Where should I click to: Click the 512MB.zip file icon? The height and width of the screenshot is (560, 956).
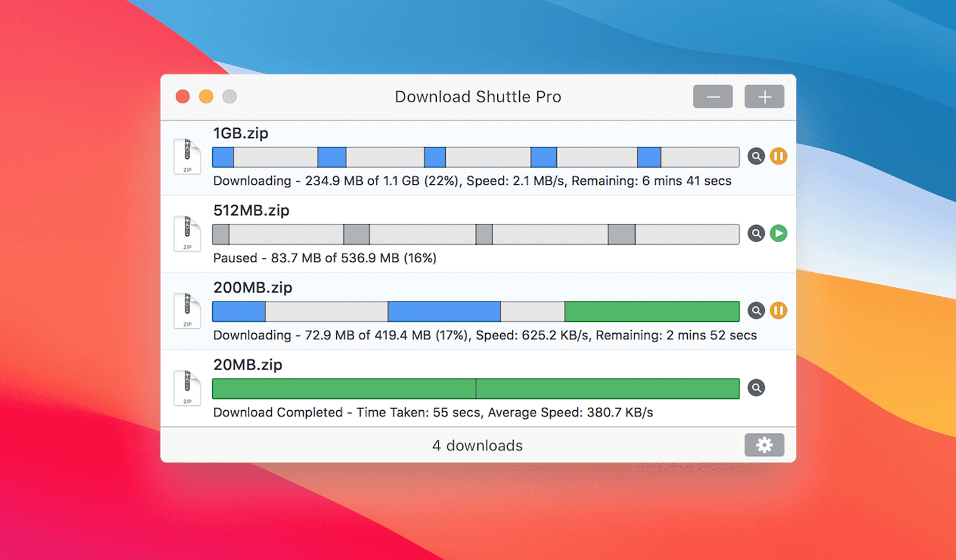[x=187, y=233]
